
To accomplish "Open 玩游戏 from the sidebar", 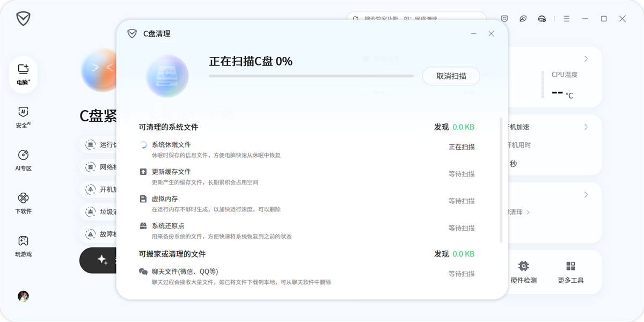I will (23, 245).
